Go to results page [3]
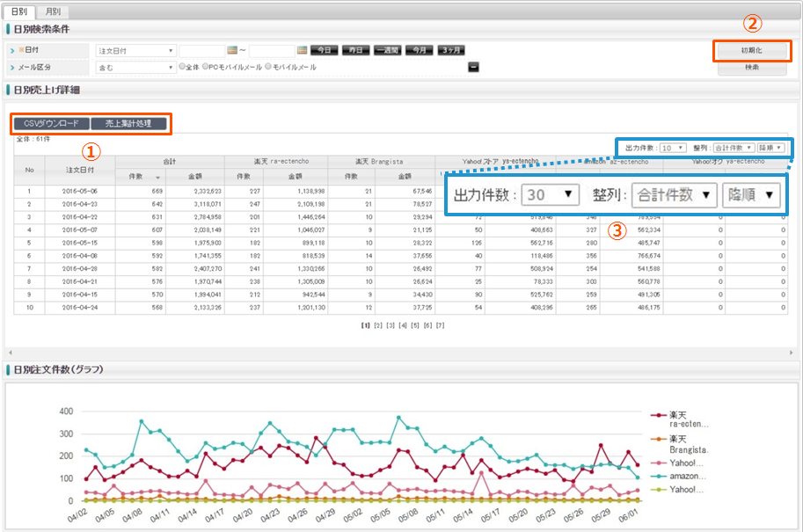The width and height of the screenshot is (803, 532). (x=391, y=325)
